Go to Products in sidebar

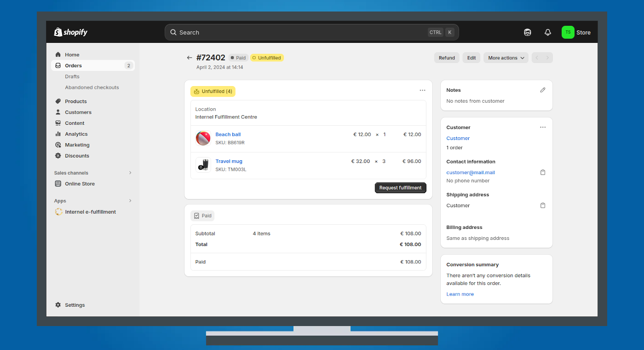click(75, 101)
